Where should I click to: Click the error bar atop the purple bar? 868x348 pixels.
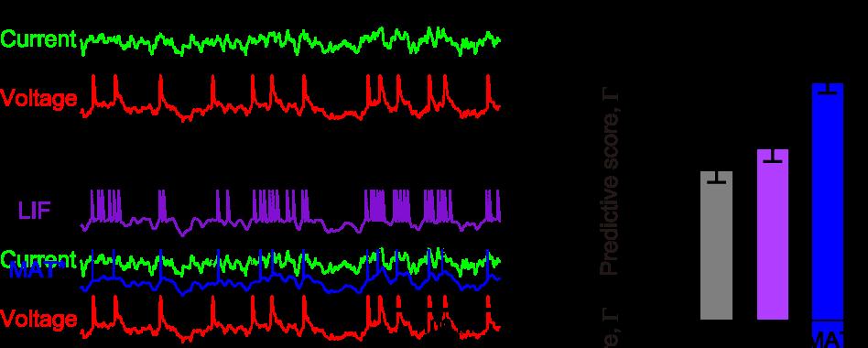(772, 156)
